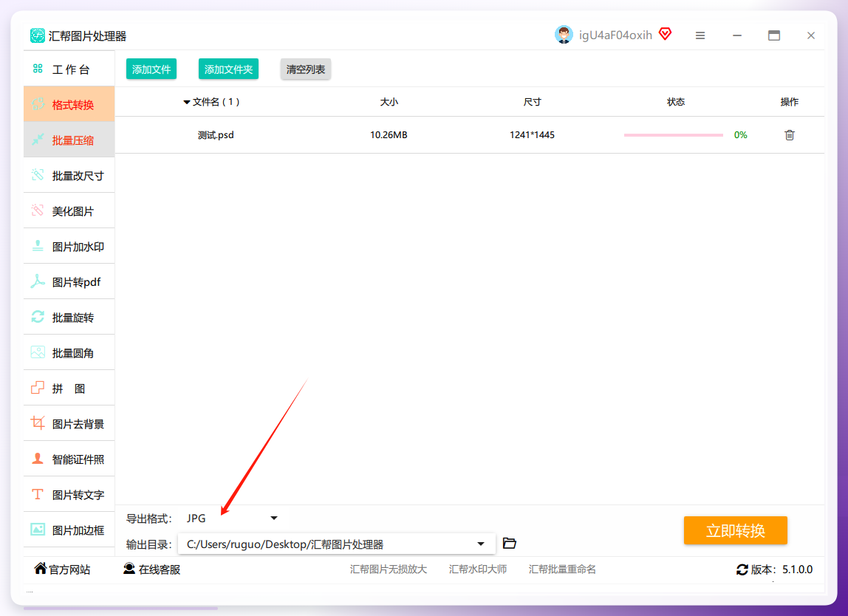Image resolution: width=848 pixels, height=616 pixels.
Task: Click the 图片转文字 T icon
Action: coord(38,494)
